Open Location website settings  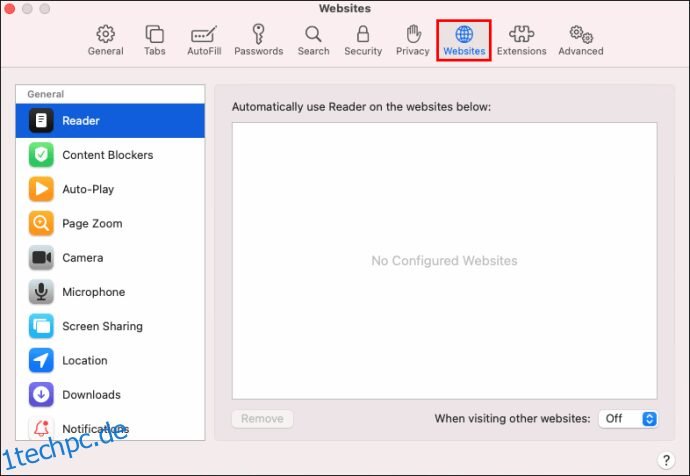coord(110,361)
